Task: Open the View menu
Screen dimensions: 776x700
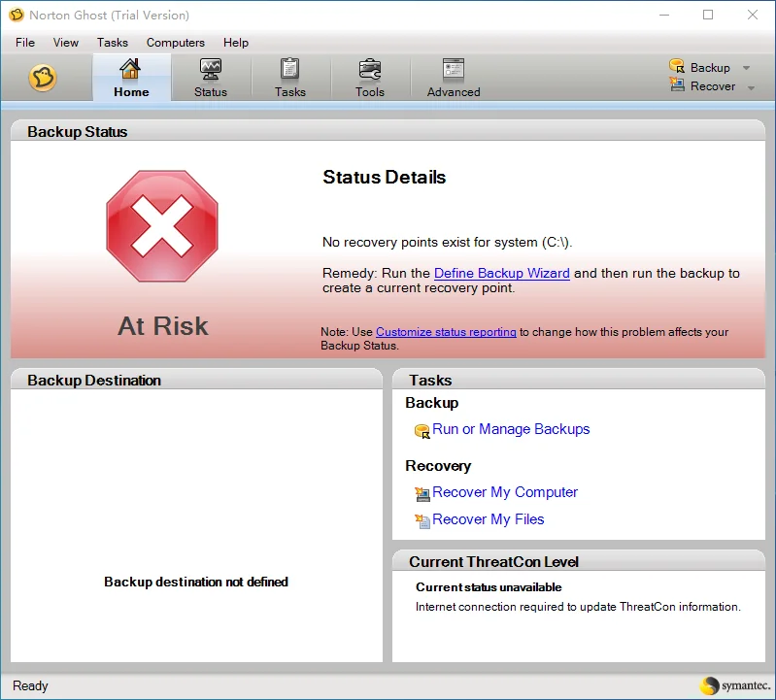Action: point(66,43)
